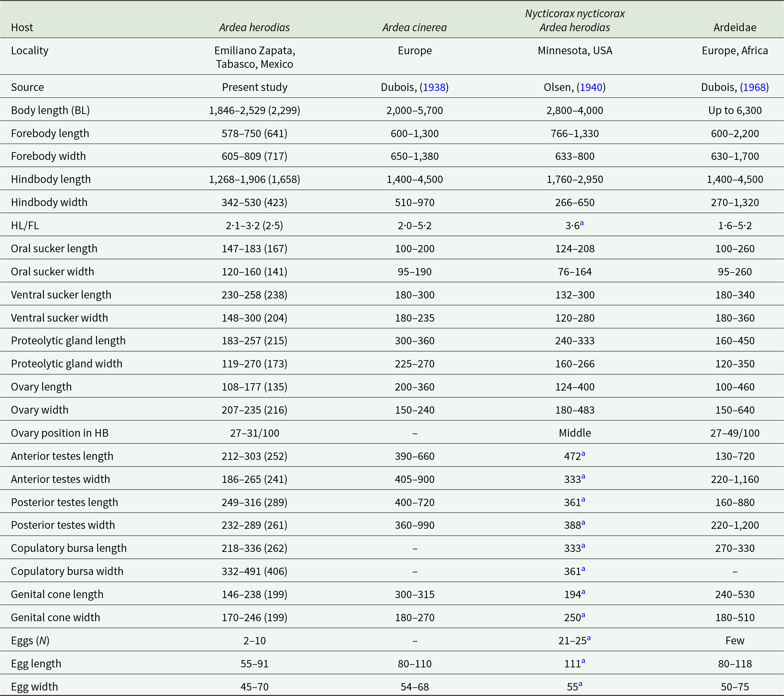
Task: Click the Ardea cinerea column header
Action: (414, 28)
